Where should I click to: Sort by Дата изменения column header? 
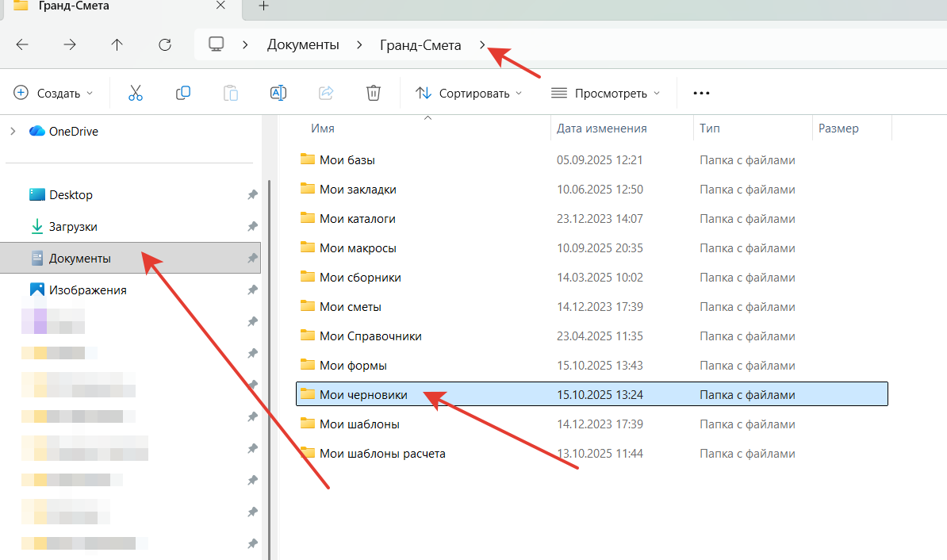click(601, 128)
